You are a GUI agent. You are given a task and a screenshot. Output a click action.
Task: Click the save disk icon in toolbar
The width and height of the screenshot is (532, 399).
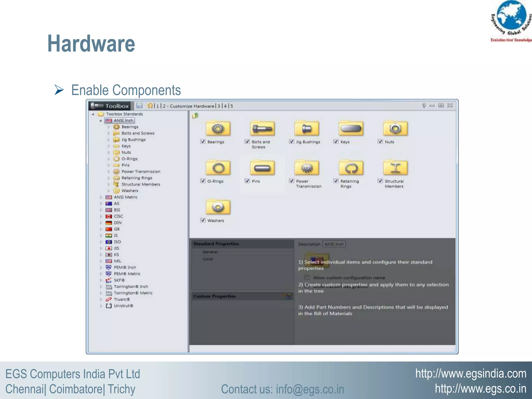point(139,106)
